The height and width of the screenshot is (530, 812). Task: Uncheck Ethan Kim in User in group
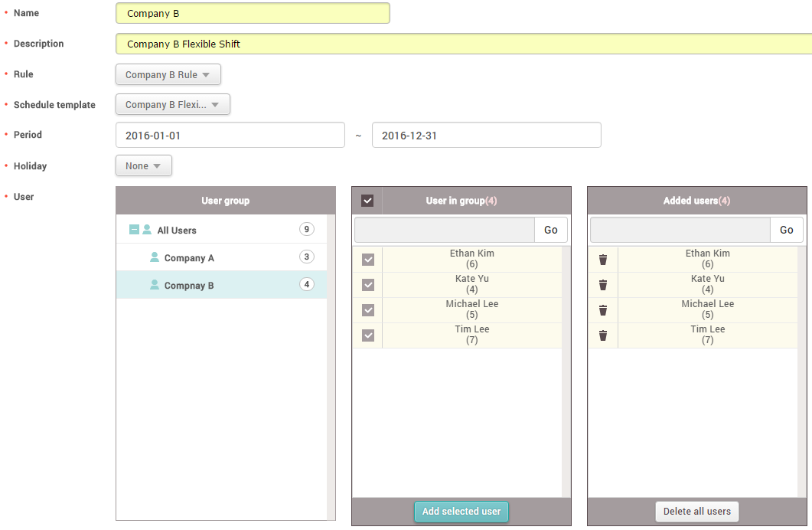tap(368, 260)
